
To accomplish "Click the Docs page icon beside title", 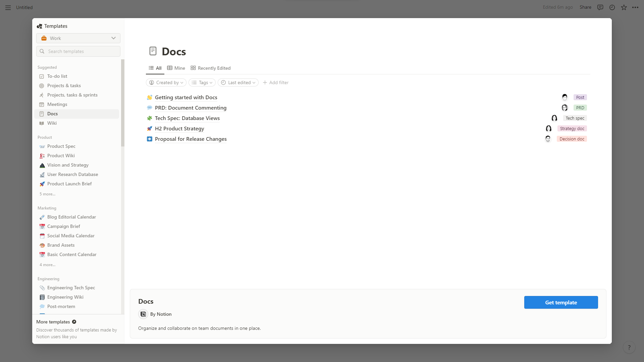I will [x=153, y=51].
